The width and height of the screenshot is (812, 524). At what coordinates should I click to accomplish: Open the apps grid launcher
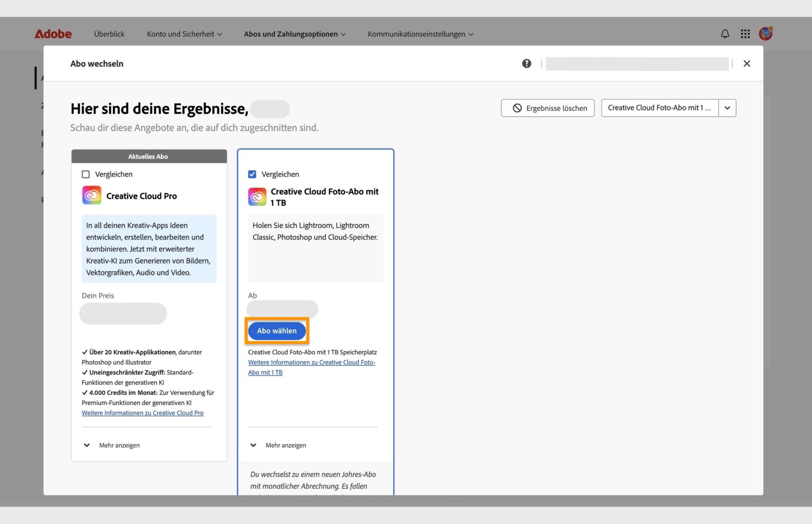745,34
